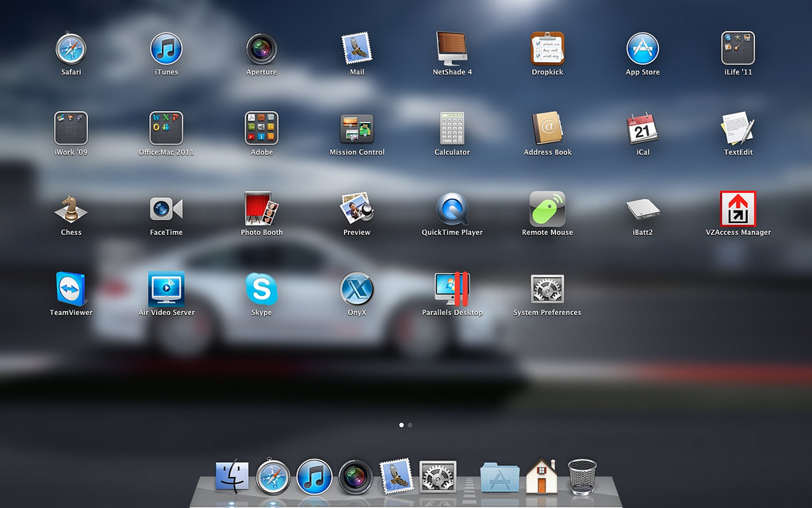Open Remote Mouse
The image size is (812, 508).
pyautogui.click(x=547, y=209)
